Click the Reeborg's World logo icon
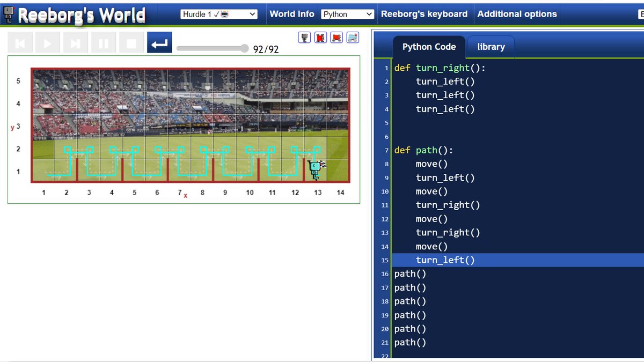 [8, 14]
